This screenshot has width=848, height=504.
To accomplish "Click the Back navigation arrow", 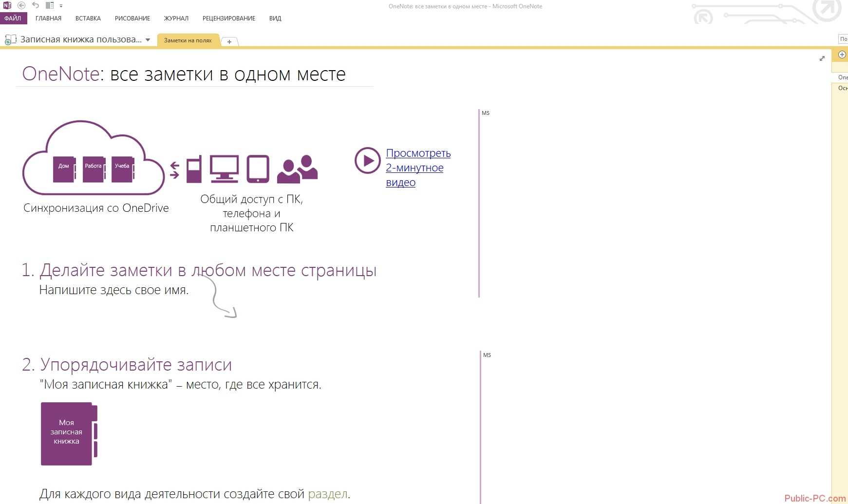I will coord(21,5).
